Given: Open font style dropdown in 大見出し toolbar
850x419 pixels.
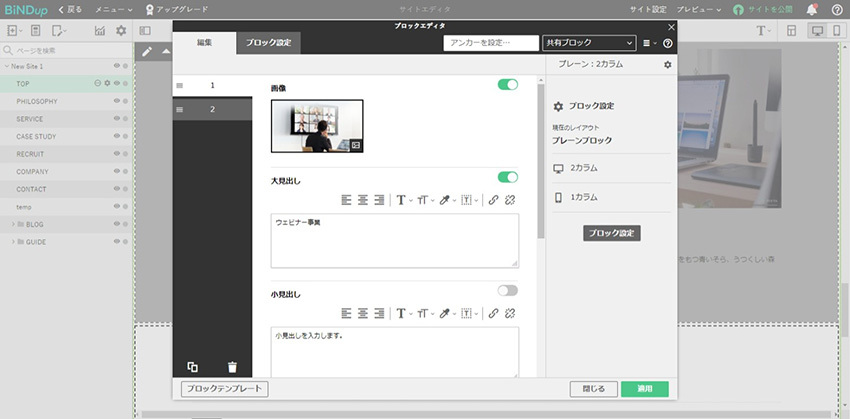Looking at the screenshot, I should [404, 199].
